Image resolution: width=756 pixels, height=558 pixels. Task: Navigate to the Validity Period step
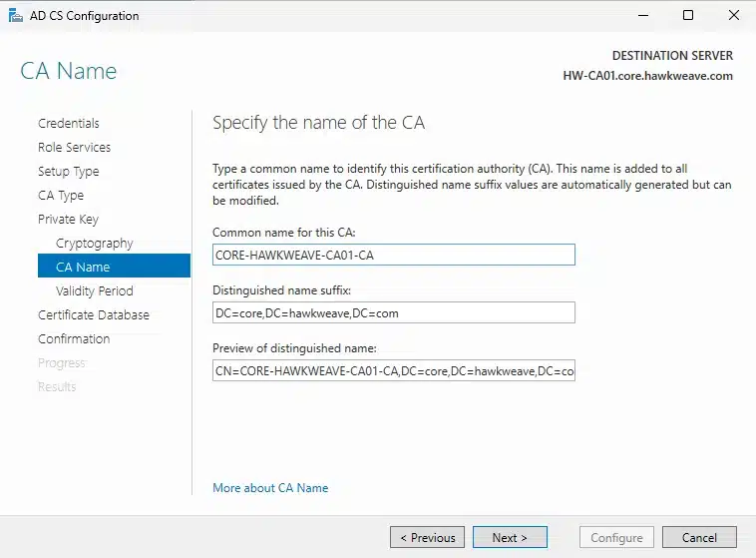(94, 291)
